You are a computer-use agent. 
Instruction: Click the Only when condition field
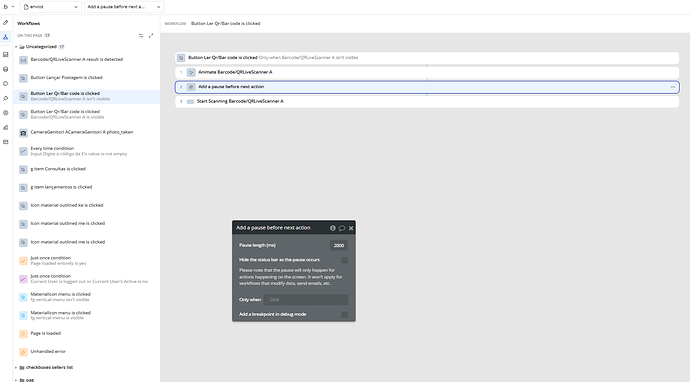(x=306, y=300)
